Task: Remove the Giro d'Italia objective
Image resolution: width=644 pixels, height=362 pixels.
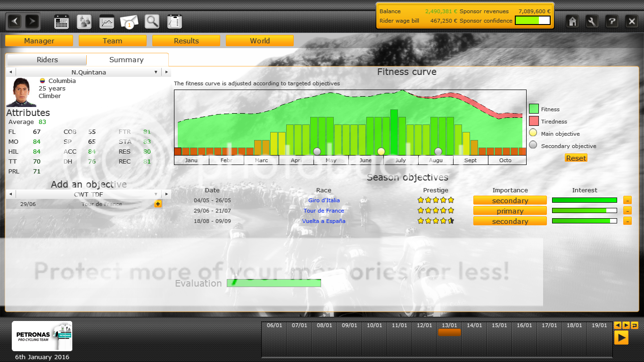Action: tap(627, 200)
